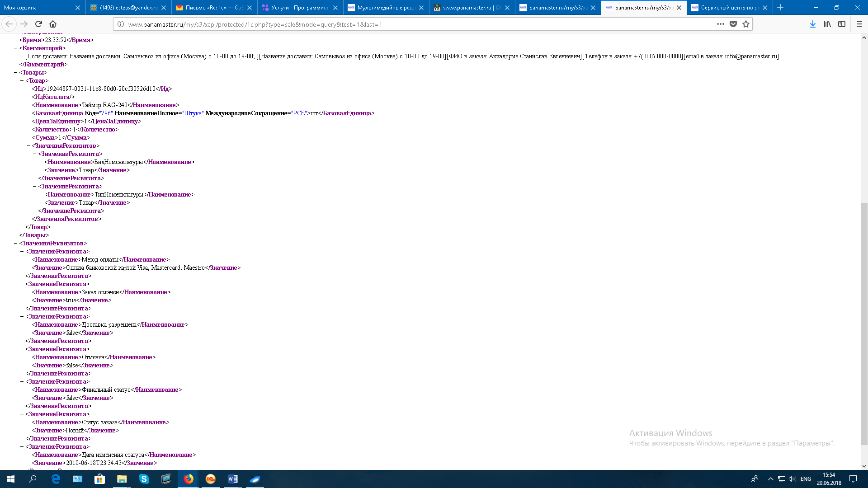Click the Reload page icon
The image size is (868, 488).
point(38,24)
